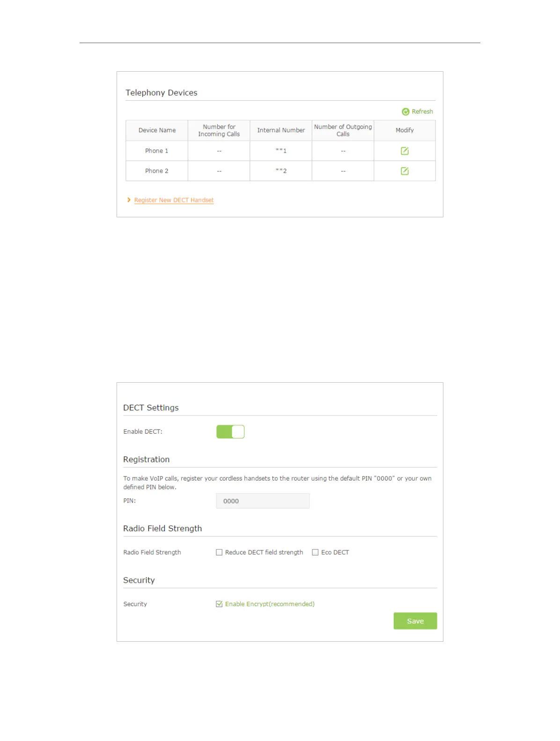Click Number for Incoming Calls header
This screenshot has width=560, height=741.
click(219, 130)
